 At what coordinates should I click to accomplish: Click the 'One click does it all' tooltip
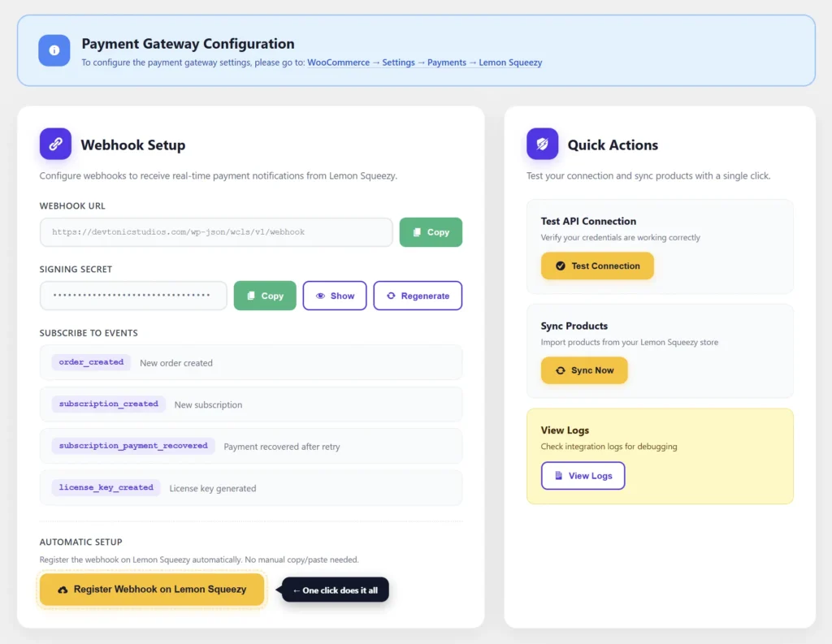coord(336,590)
